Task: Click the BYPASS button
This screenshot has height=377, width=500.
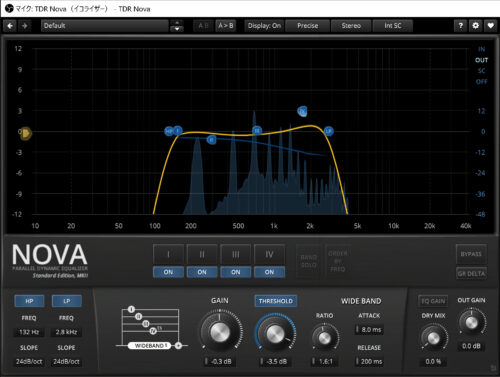Action: pos(471,254)
